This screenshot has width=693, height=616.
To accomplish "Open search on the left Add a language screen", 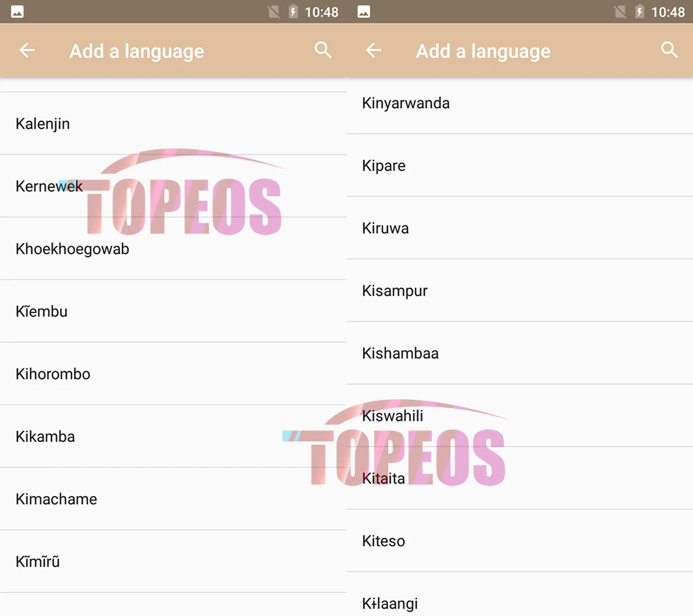I will (x=323, y=50).
